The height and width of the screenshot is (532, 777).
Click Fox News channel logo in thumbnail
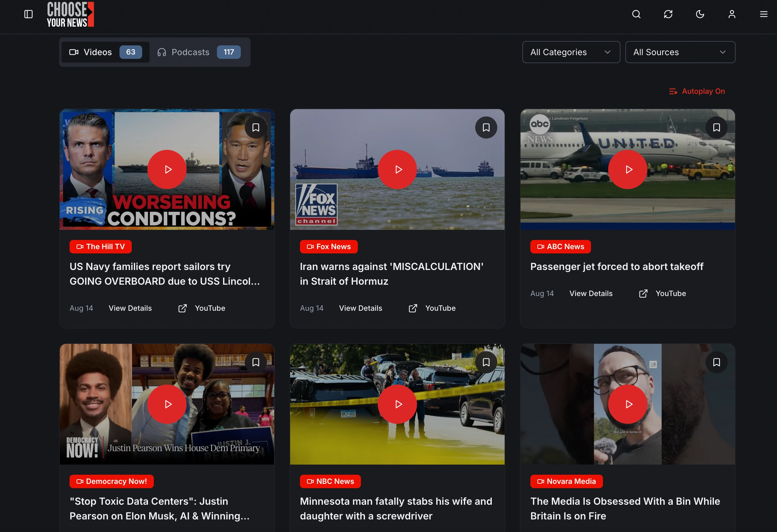tap(316, 204)
